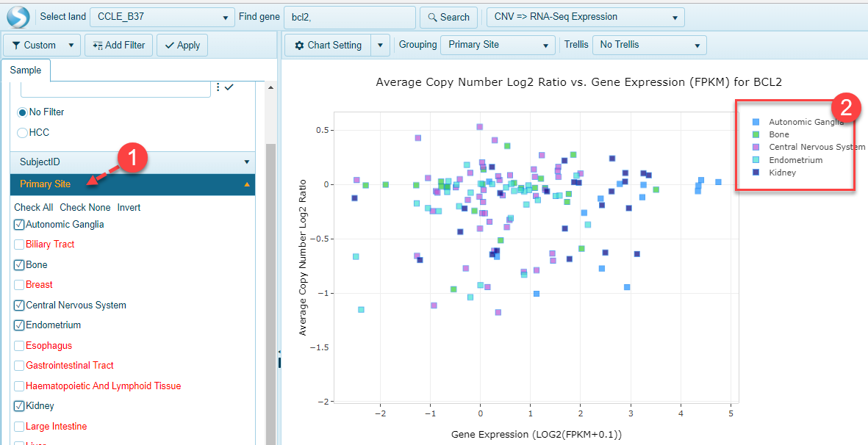Image resolution: width=868 pixels, height=445 pixels.
Task: Click the Invert link
Action: (129, 208)
